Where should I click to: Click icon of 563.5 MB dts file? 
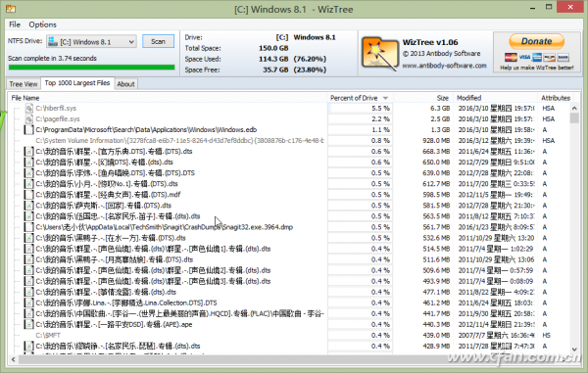(28, 216)
